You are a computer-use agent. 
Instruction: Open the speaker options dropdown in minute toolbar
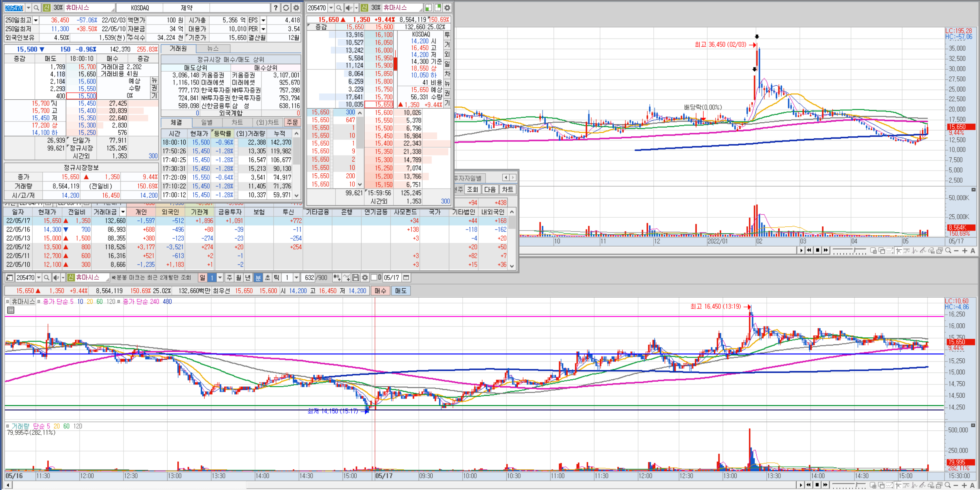[x=63, y=278]
